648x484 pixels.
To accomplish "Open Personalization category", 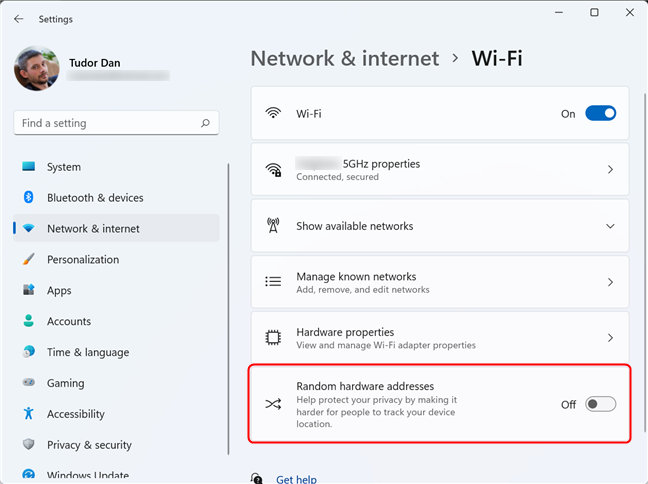I will 116,260.
